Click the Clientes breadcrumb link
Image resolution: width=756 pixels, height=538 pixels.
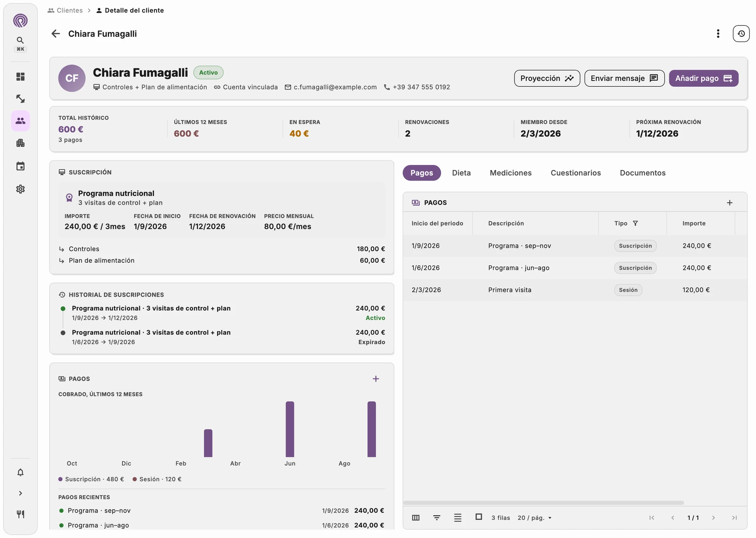[x=65, y=10]
